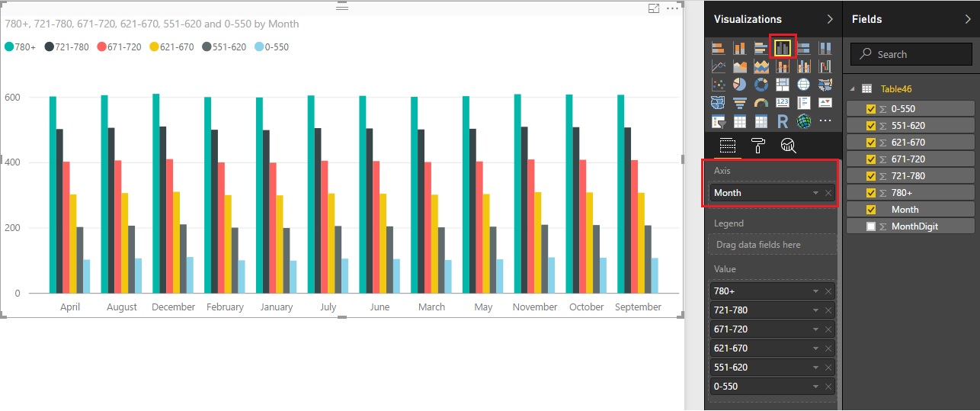The image size is (980, 411).
Task: Select the area chart visualization
Action: point(739,66)
